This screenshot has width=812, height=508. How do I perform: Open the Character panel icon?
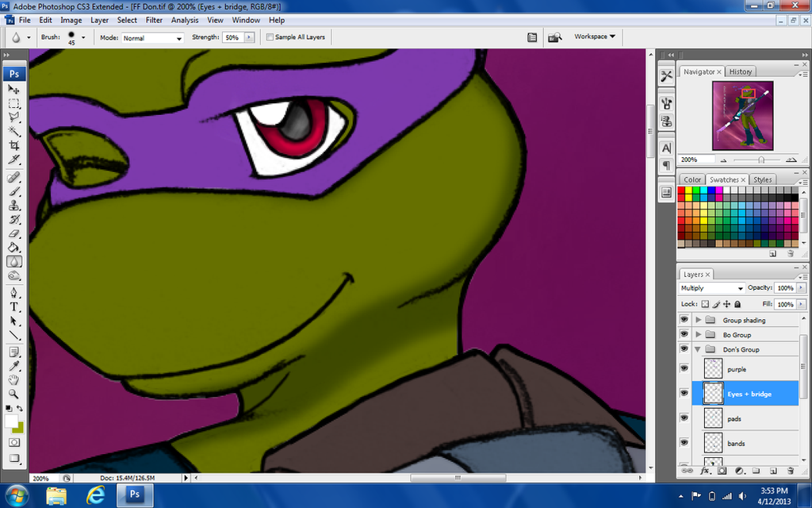(x=666, y=148)
